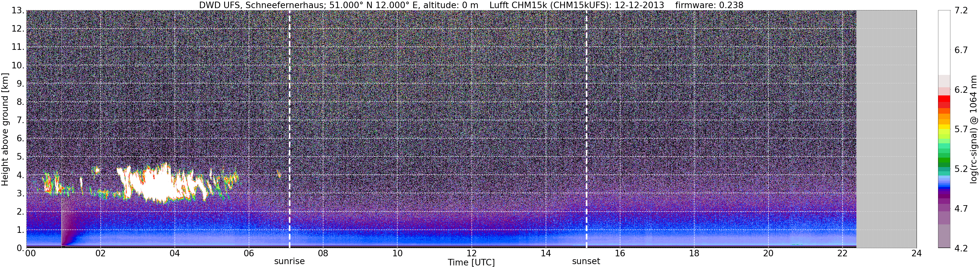Click the time axis tick label 06
This screenshot has height=269, width=980.
coord(249,253)
